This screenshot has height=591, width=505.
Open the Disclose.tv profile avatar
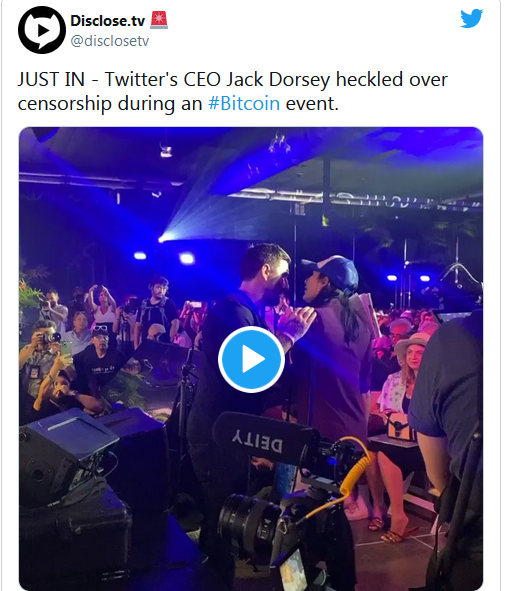42,30
